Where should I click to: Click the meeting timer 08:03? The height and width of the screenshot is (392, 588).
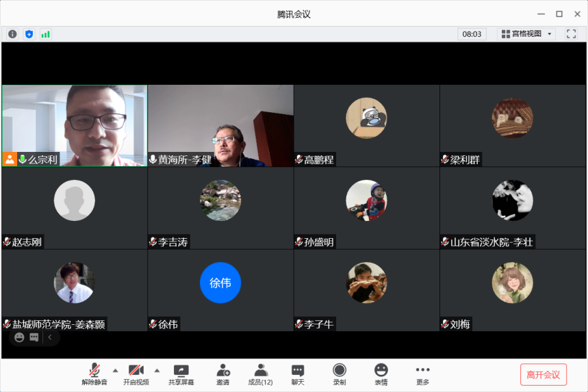point(472,34)
